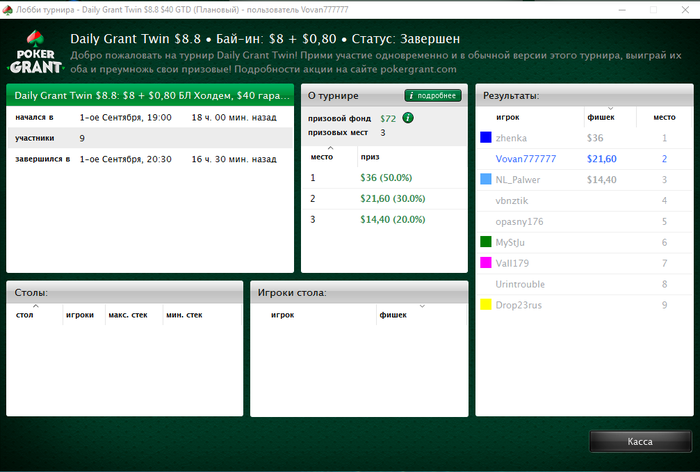Click the 'участники' 9 row
This screenshot has height=472, width=700.
150,138
